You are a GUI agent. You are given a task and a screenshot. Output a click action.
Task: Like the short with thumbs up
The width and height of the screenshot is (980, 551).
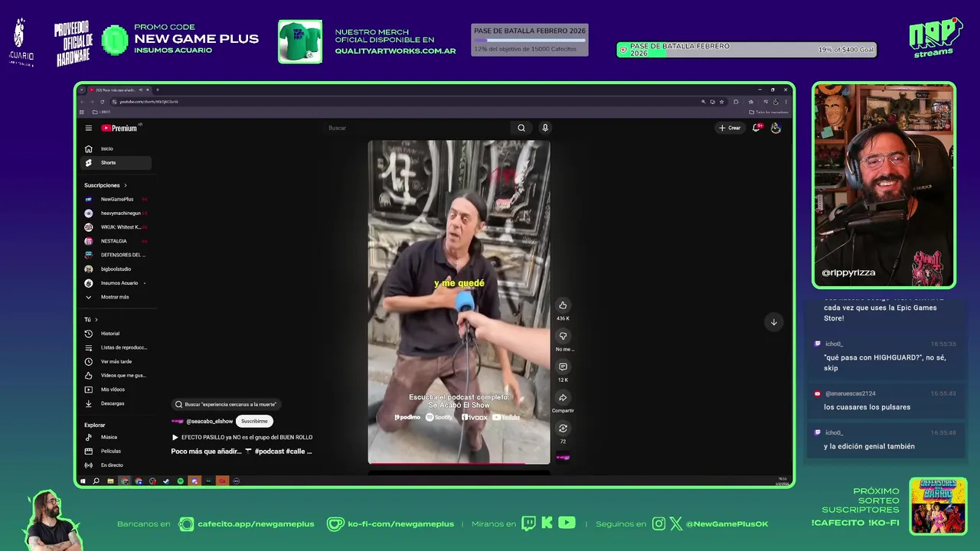tap(563, 305)
